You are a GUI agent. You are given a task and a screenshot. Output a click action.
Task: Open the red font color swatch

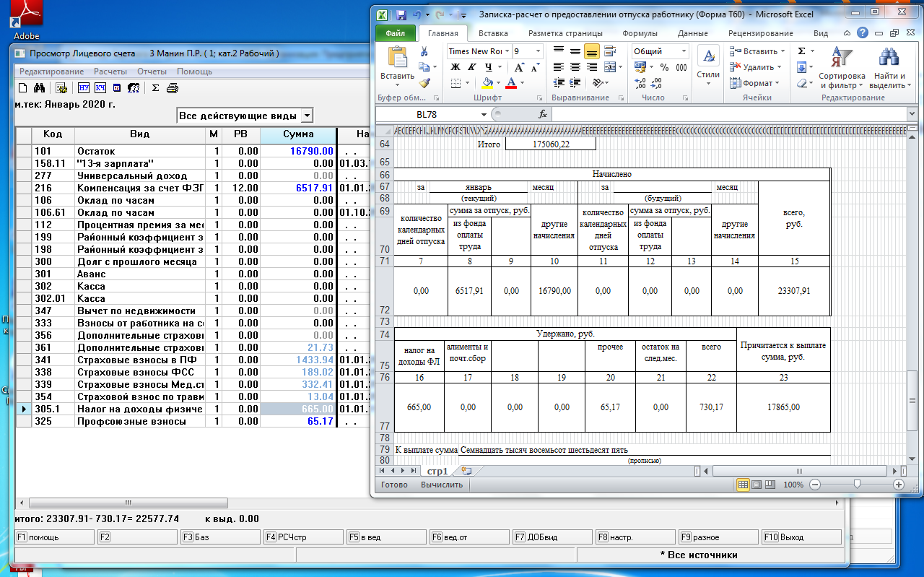(x=511, y=83)
